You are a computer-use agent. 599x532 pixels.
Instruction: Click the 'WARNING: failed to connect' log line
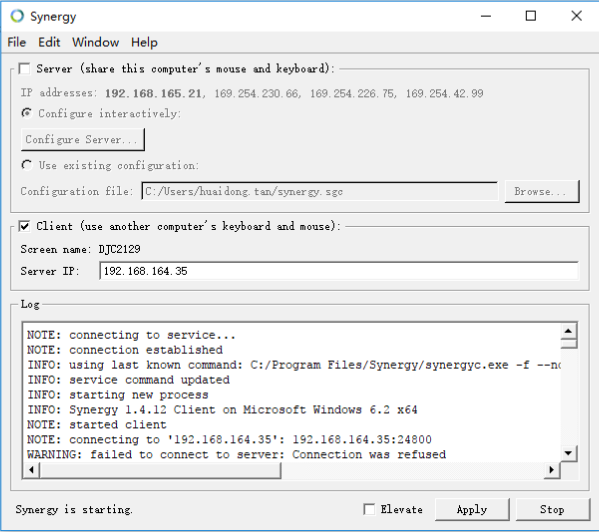(x=236, y=454)
